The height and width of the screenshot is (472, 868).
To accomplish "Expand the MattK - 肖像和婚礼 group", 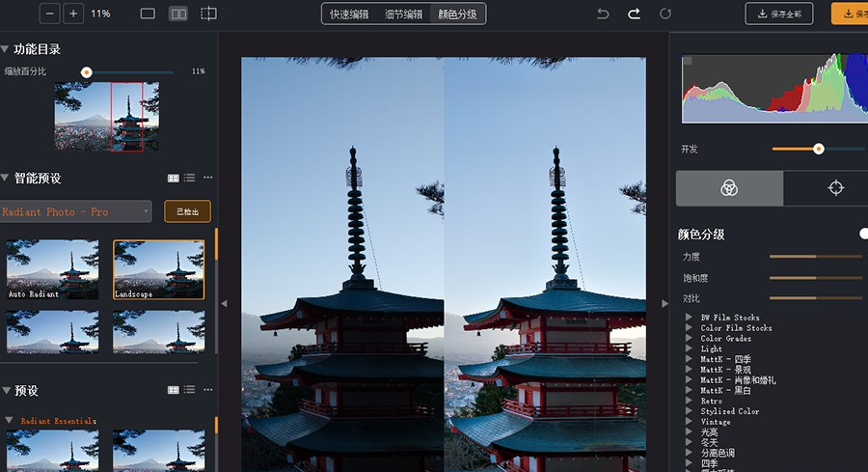I will click(x=689, y=380).
